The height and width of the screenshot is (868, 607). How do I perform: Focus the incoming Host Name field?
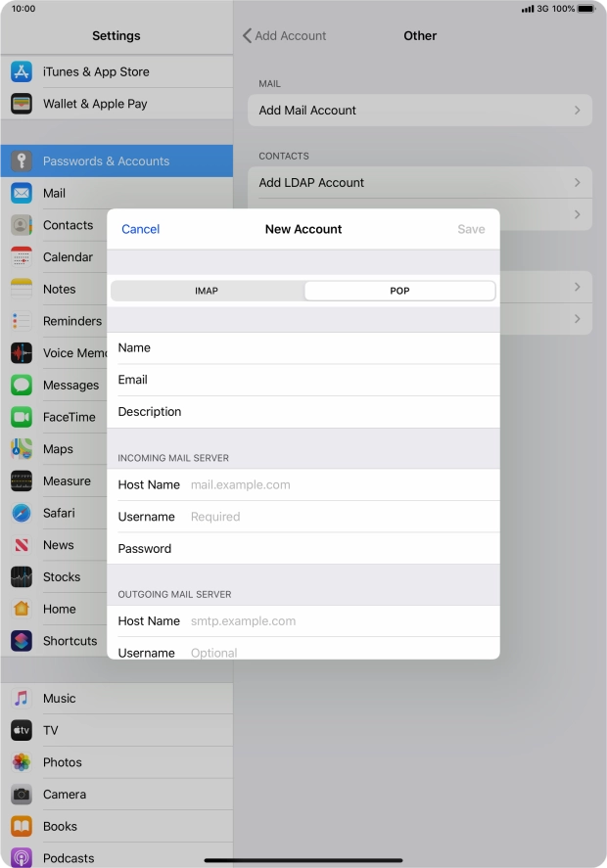pos(338,484)
